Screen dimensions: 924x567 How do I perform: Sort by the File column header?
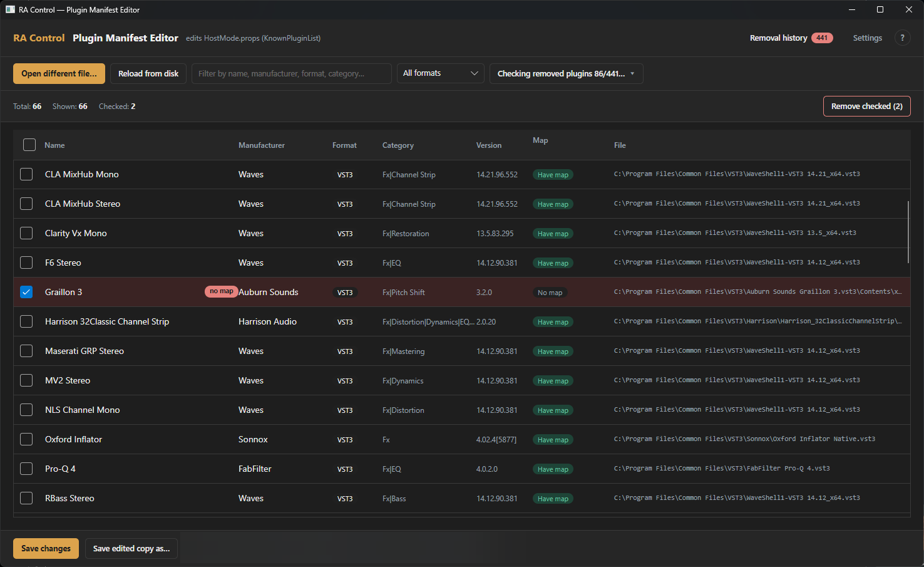pos(620,145)
